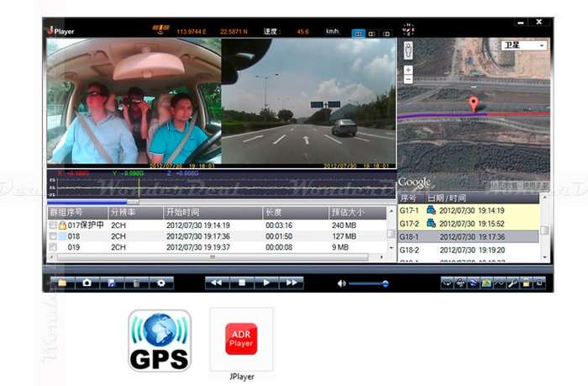The image size is (588, 386).
Task: Click the map view icon in bottom toolbar
Action: click(x=486, y=283)
